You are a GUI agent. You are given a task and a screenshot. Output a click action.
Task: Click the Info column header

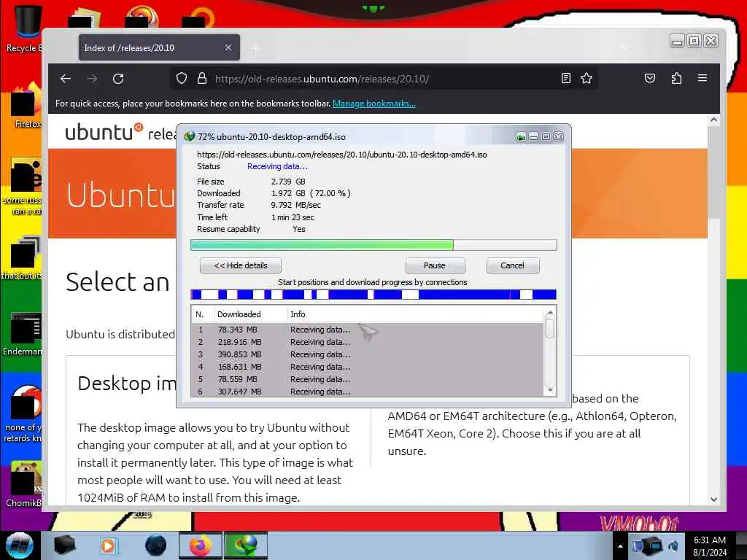pyautogui.click(x=414, y=314)
